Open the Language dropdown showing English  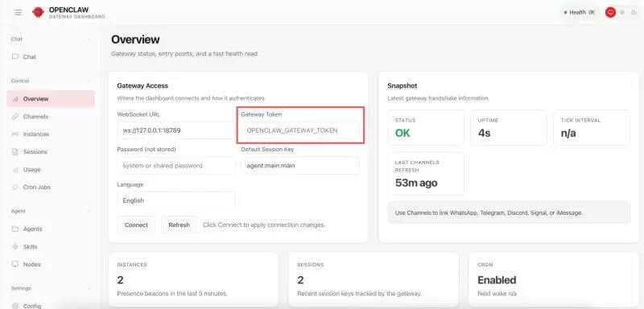coord(176,200)
